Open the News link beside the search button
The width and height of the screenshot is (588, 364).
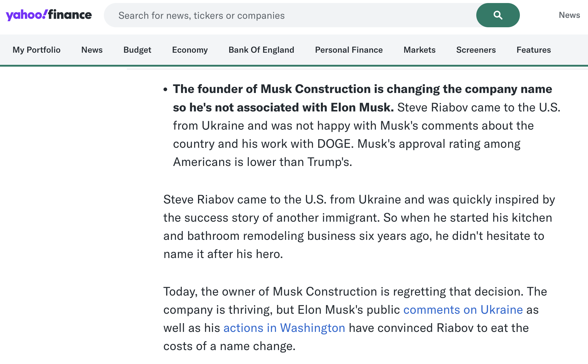pos(569,15)
